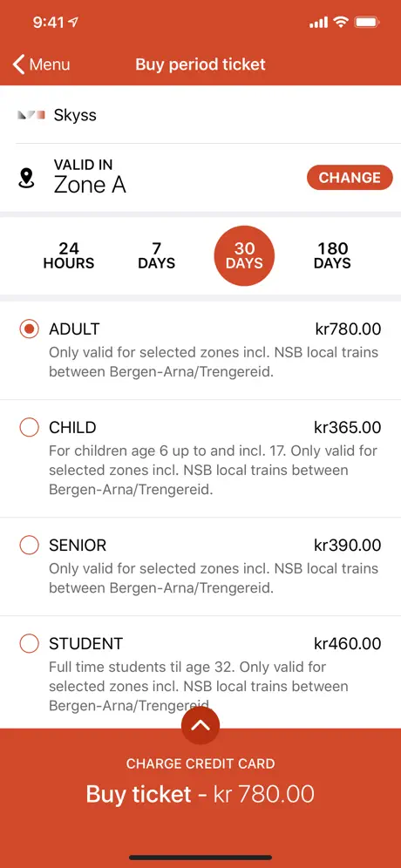Choose the 7 DAYS period
Screen dimensions: 401x868
pos(157,255)
